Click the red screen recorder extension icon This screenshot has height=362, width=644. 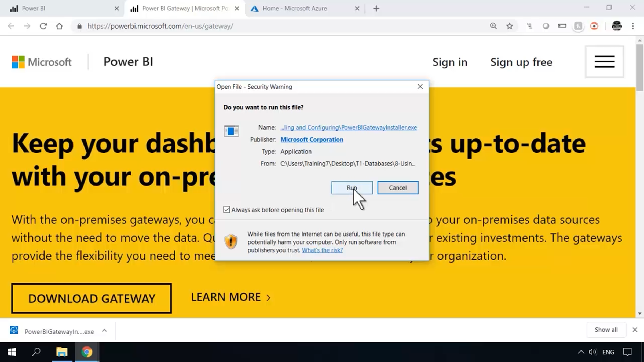click(594, 26)
